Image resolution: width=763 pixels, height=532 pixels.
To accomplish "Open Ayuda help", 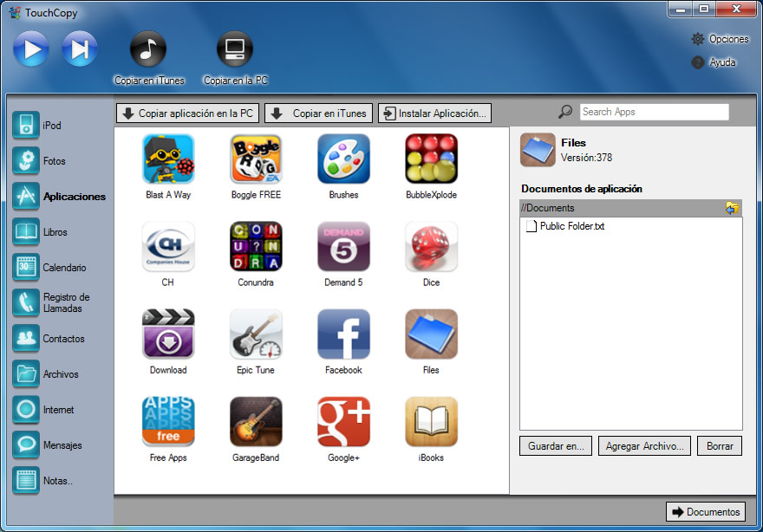I will tap(714, 62).
